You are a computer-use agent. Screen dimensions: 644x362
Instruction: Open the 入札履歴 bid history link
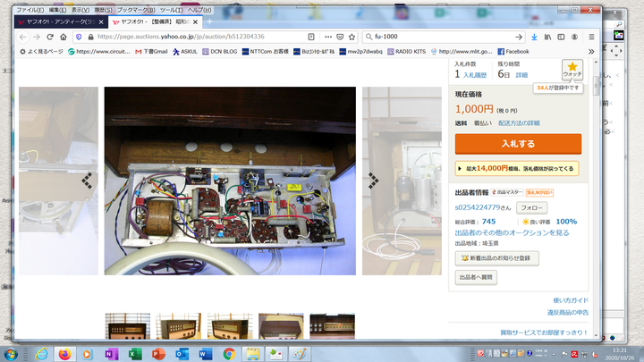coord(476,75)
